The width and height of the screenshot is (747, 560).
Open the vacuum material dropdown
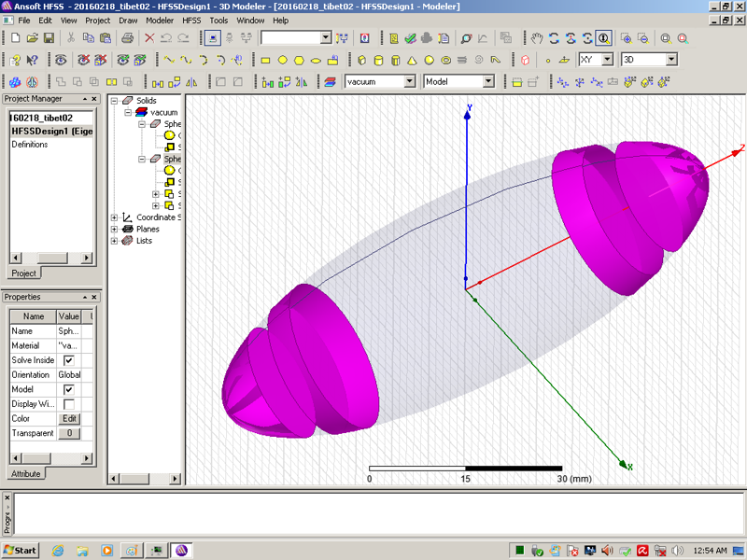click(x=409, y=82)
